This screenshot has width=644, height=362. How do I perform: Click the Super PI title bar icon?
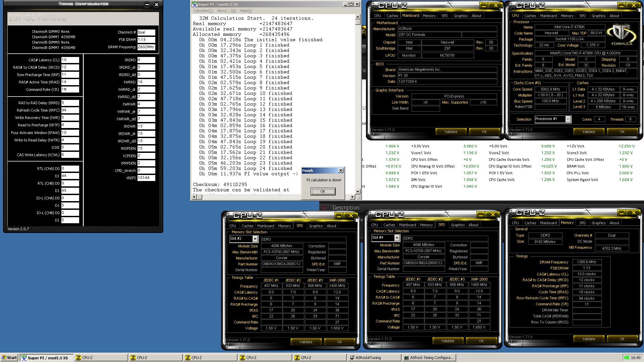[195, 4]
